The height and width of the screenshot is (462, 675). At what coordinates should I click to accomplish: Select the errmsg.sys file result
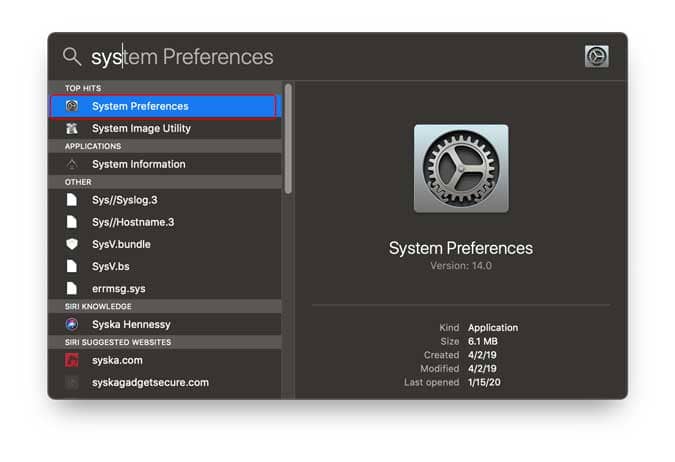[x=165, y=288]
